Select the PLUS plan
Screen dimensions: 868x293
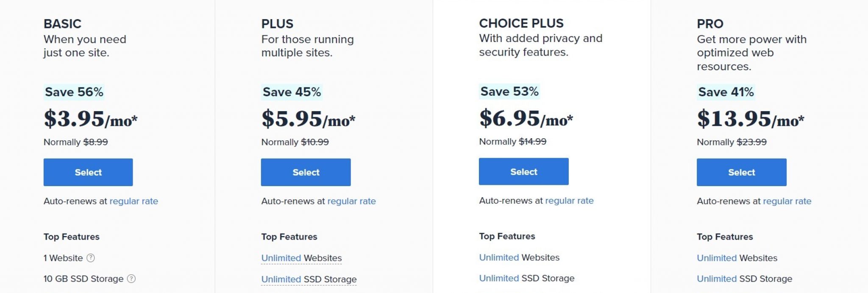click(306, 172)
